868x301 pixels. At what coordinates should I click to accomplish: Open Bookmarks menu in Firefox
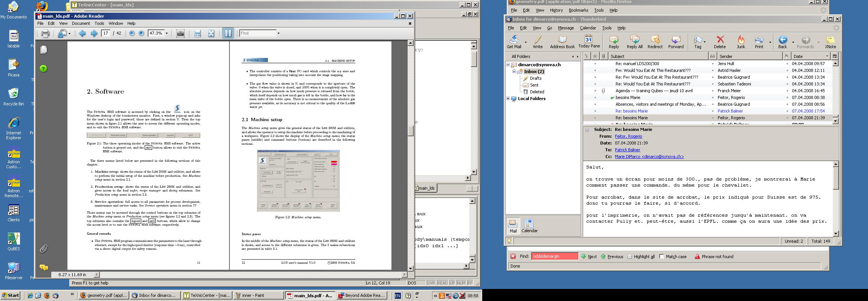(578, 10)
